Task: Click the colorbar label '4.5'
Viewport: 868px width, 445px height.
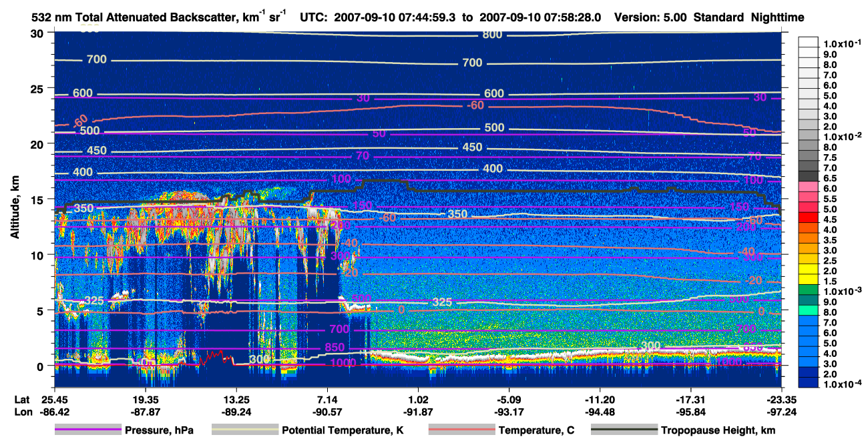Action: pos(831,219)
